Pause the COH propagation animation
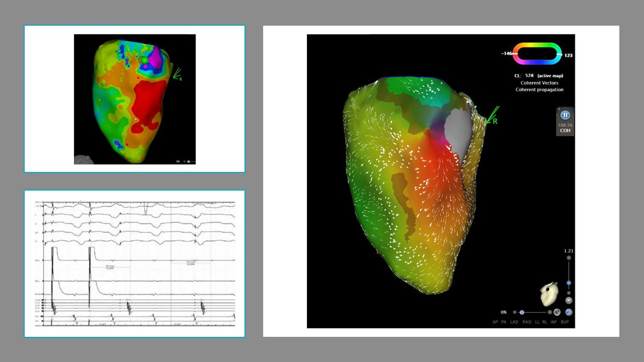This screenshot has width=644, height=362. (565, 115)
